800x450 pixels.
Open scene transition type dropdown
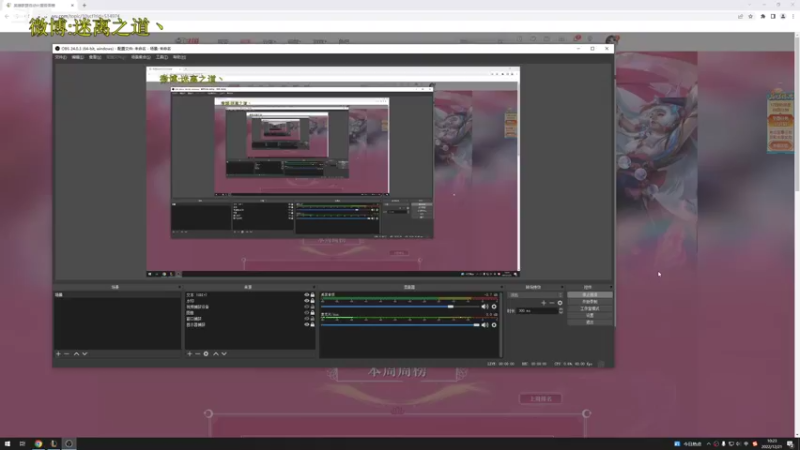536,295
